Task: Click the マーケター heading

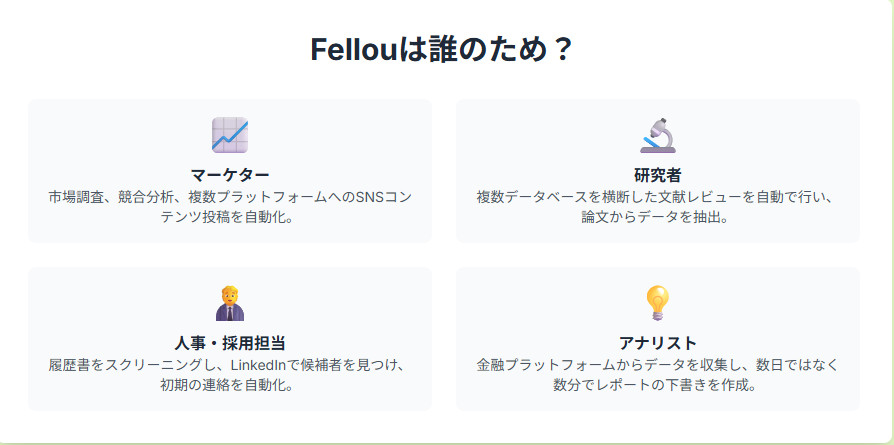Action: pos(230,175)
